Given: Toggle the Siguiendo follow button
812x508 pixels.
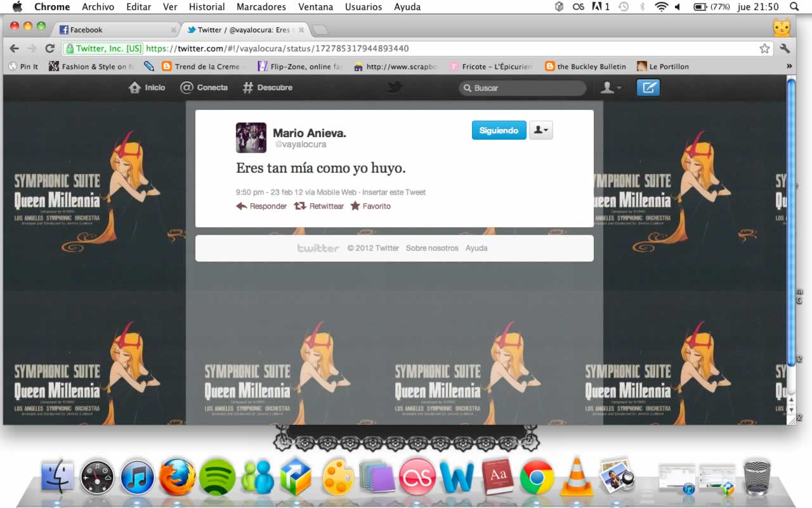Looking at the screenshot, I should [499, 130].
